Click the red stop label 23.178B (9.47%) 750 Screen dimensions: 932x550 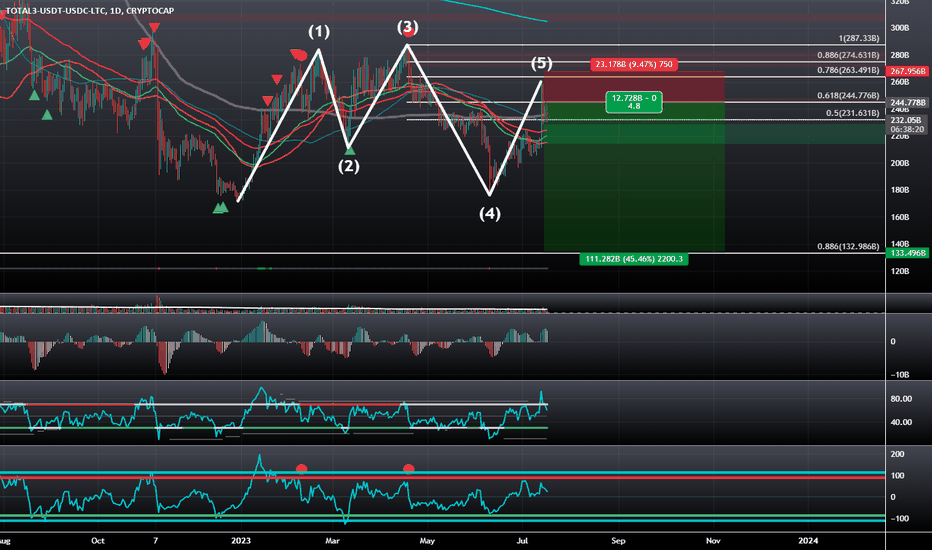pyautogui.click(x=634, y=64)
